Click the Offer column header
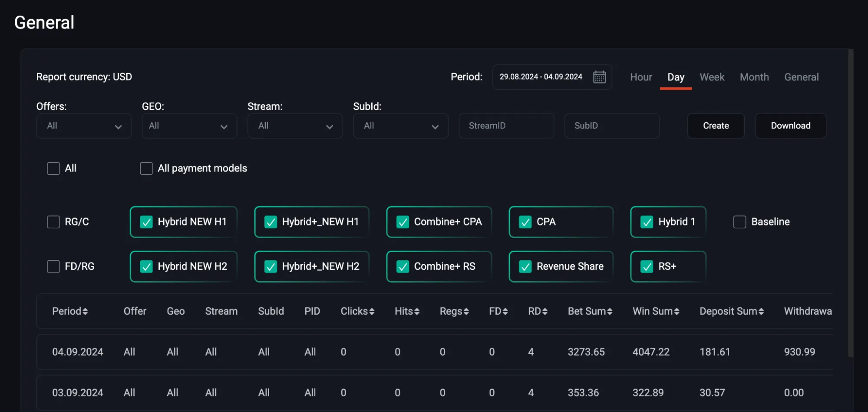 135,311
